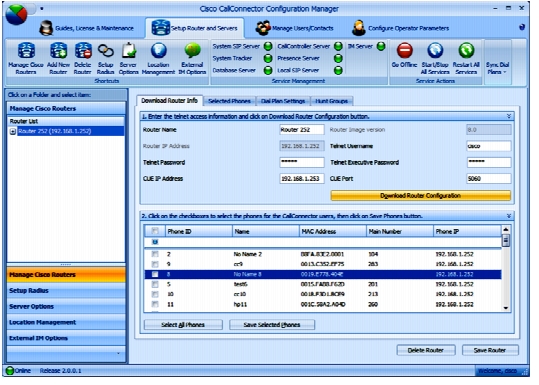This screenshot has width=539, height=385.
Task: Click the CUE IP Address field
Action: click(x=301, y=179)
